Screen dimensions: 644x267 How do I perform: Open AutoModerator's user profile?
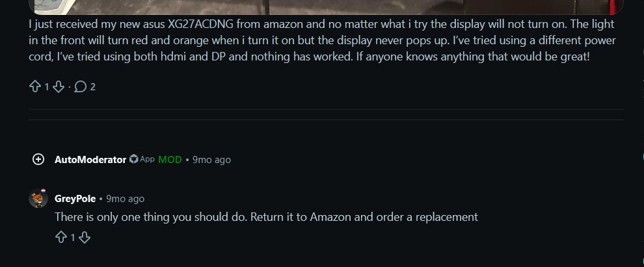(90, 160)
